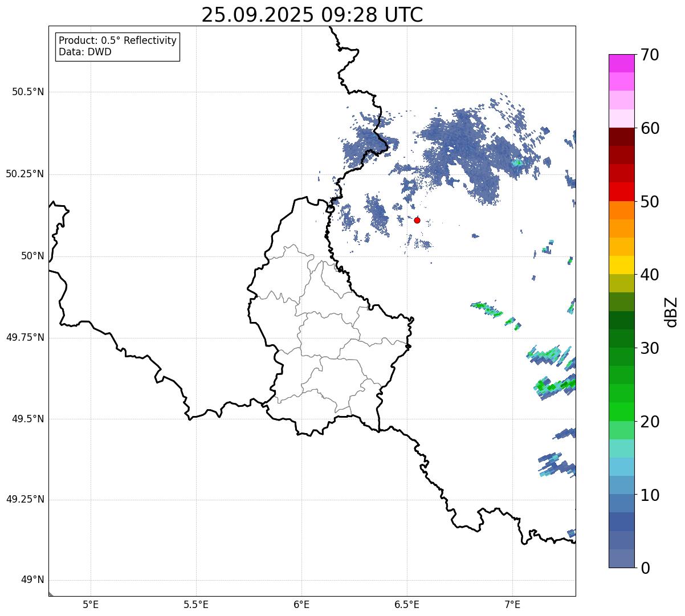Click the title '25.09.2025 09:28 UTC'

(312, 15)
